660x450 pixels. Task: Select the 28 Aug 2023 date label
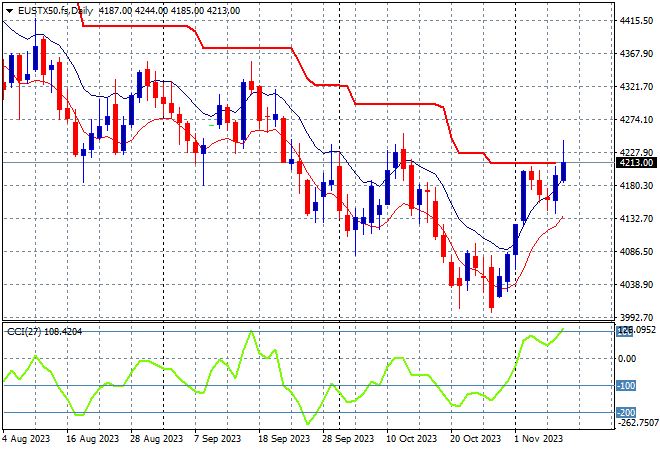157,439
